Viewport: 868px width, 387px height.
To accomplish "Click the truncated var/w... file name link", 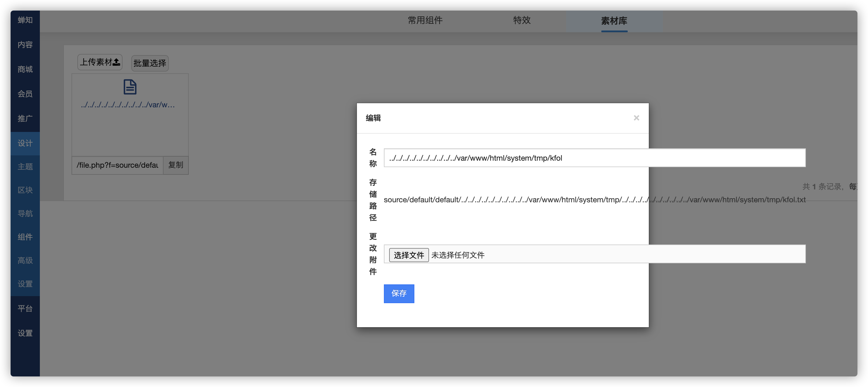I will click(128, 105).
